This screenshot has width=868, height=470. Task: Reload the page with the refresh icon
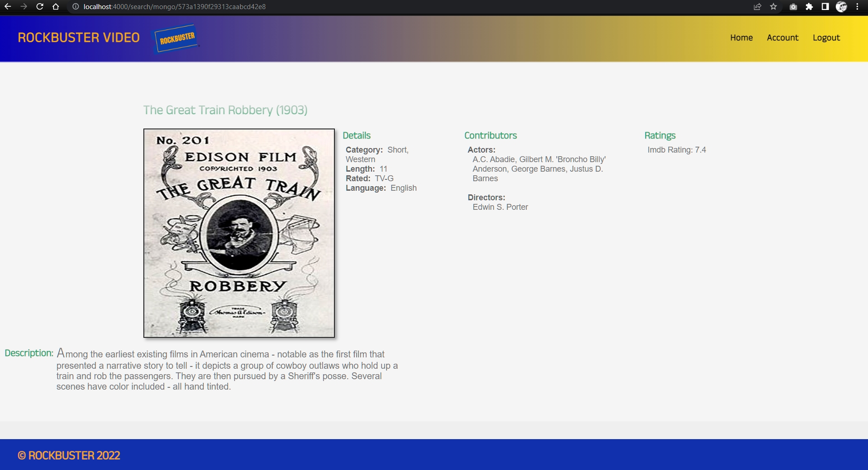(x=39, y=6)
